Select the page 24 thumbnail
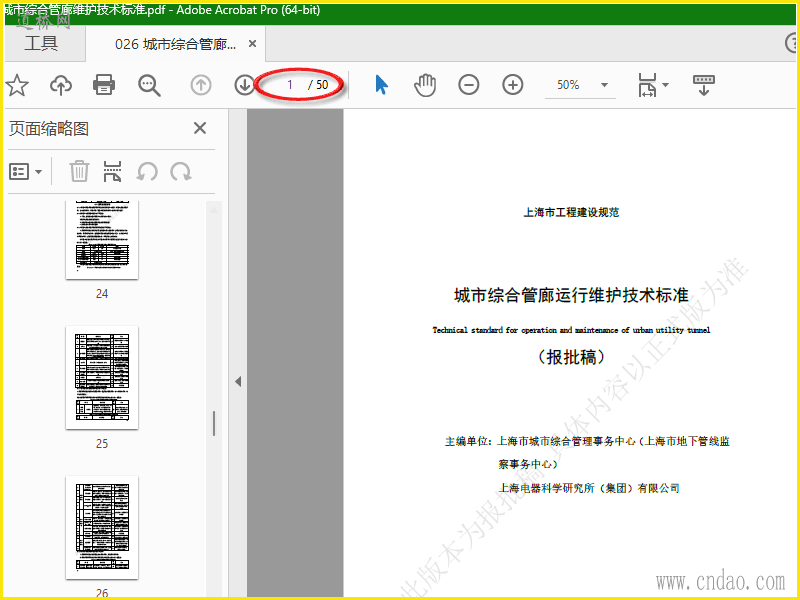The width and height of the screenshot is (800, 600). (102, 239)
